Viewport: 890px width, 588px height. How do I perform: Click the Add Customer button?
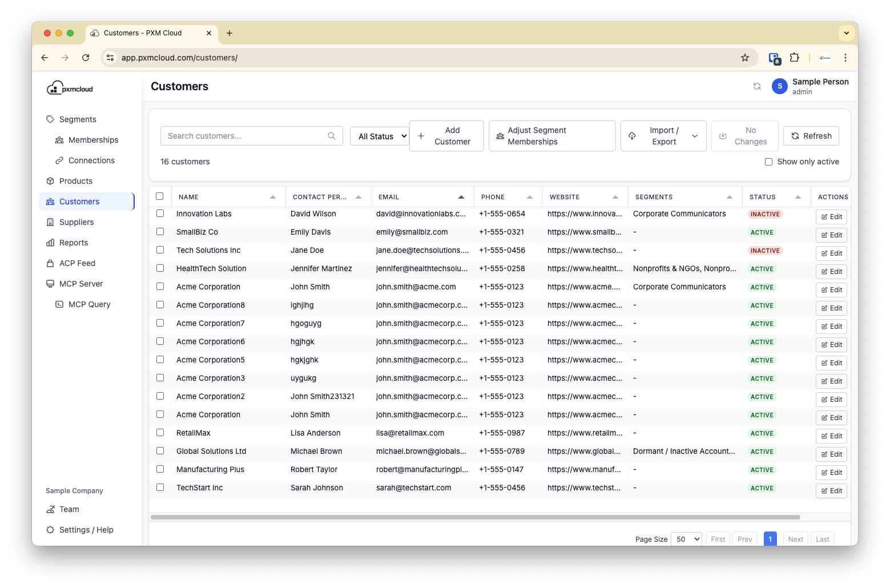point(446,136)
